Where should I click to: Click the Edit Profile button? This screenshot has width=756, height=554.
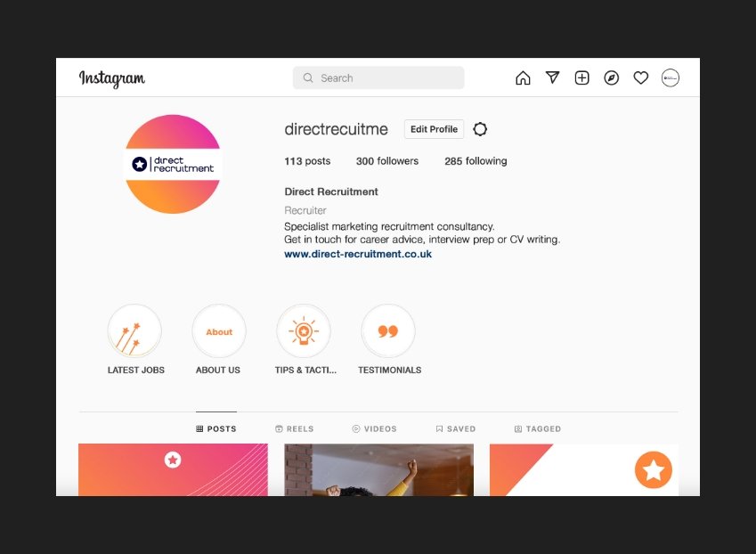pyautogui.click(x=434, y=129)
